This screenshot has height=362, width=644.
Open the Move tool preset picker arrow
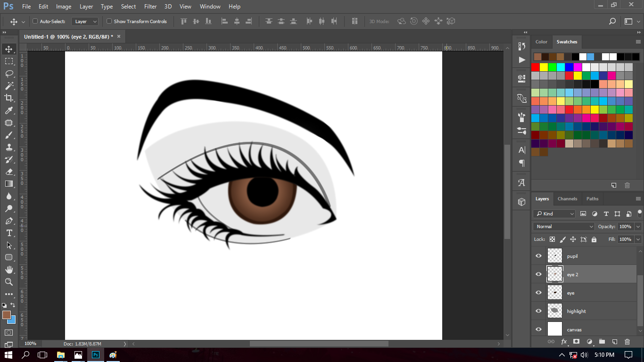pos(23,22)
